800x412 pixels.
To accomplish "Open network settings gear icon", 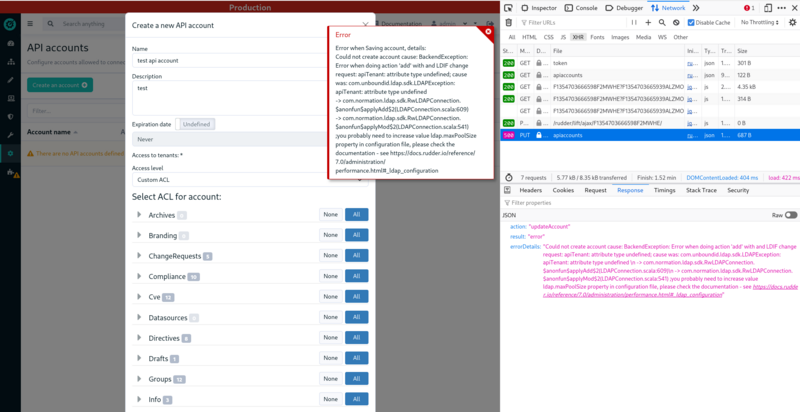I will 792,22.
